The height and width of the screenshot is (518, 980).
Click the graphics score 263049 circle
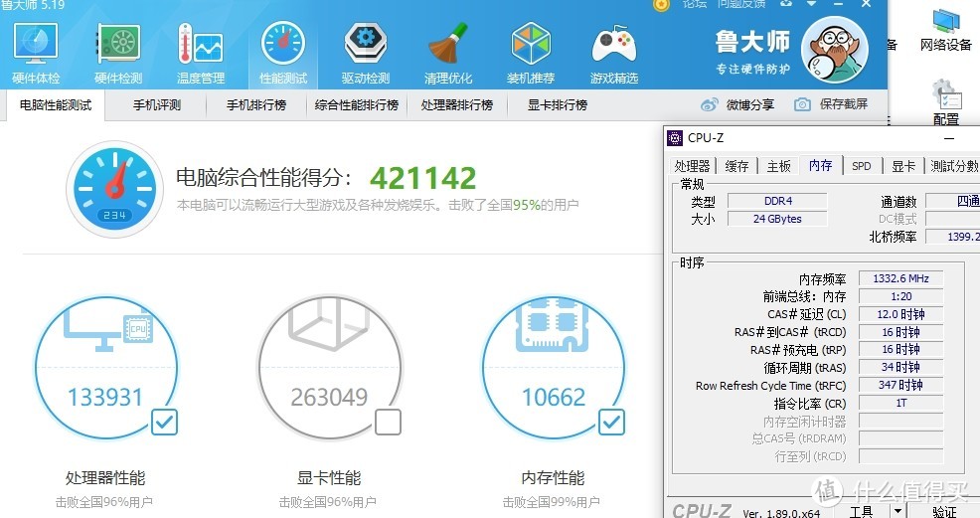pos(329,368)
